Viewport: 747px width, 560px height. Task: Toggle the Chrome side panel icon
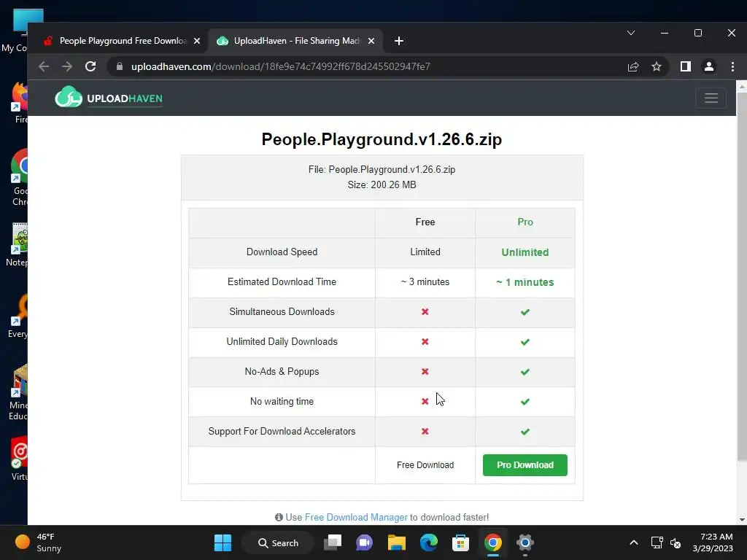coord(686,66)
